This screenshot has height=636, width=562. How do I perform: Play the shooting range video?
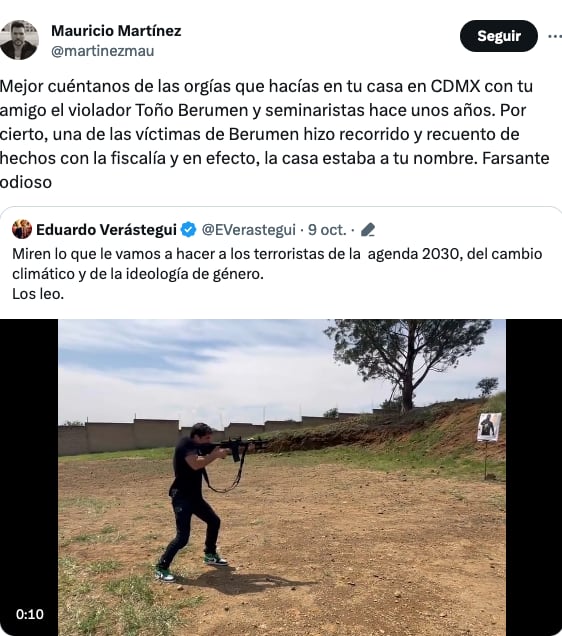point(281,477)
